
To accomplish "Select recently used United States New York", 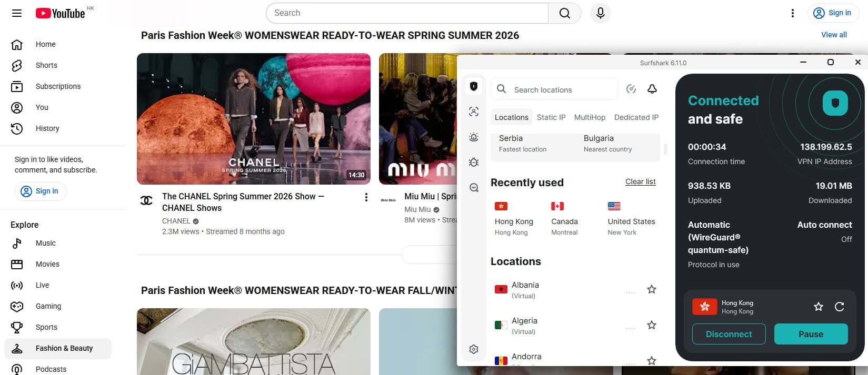I will (631, 219).
